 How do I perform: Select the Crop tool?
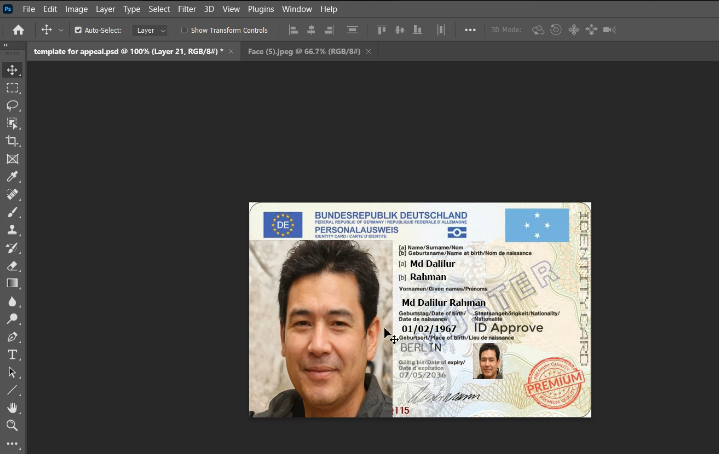[13, 141]
